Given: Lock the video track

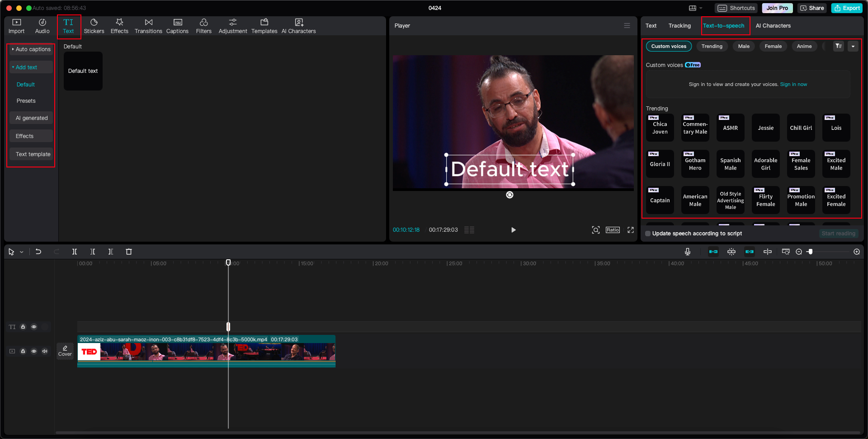Looking at the screenshot, I should [x=23, y=351].
